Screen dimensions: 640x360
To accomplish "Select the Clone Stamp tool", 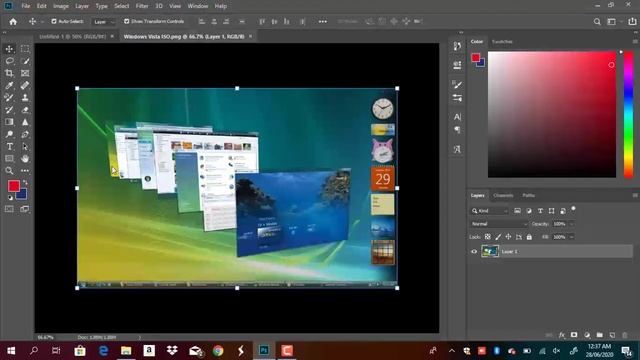I will pyautogui.click(x=25, y=98).
